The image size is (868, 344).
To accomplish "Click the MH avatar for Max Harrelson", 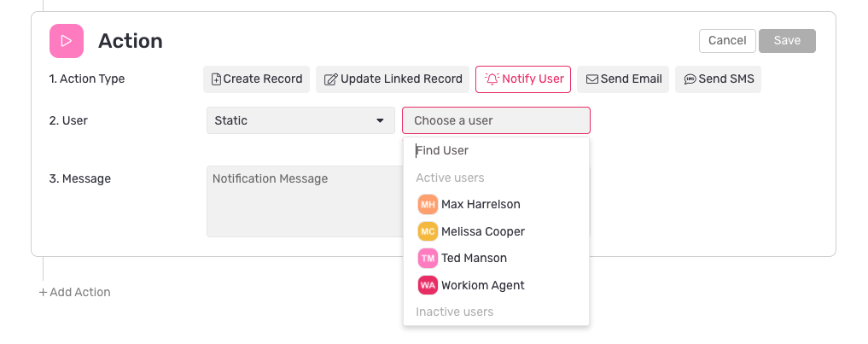I will click(x=428, y=204).
